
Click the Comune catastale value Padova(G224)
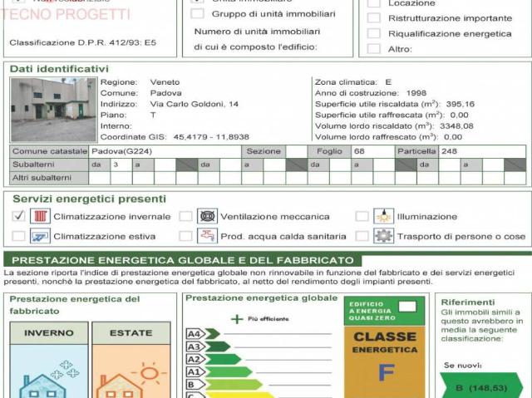[x=165, y=151]
